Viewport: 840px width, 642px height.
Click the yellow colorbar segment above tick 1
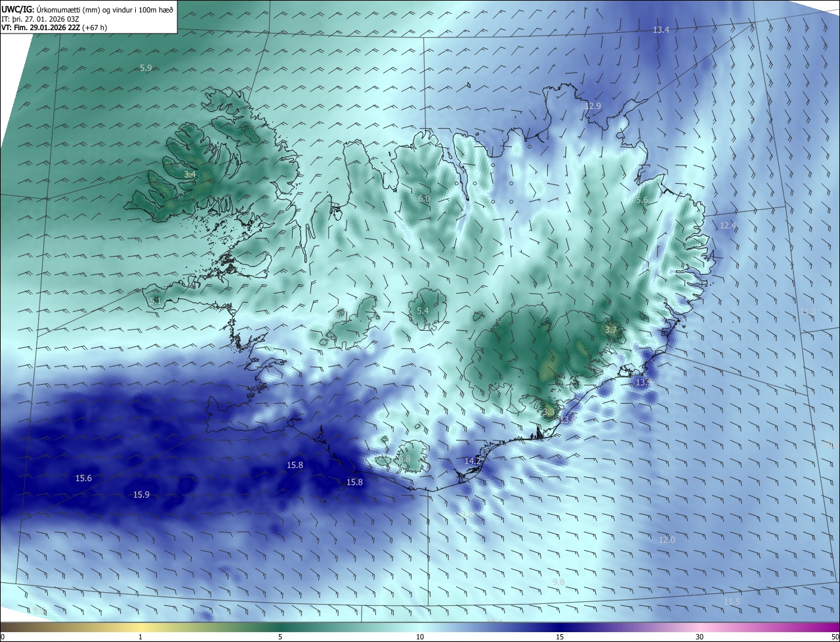[x=140, y=627]
